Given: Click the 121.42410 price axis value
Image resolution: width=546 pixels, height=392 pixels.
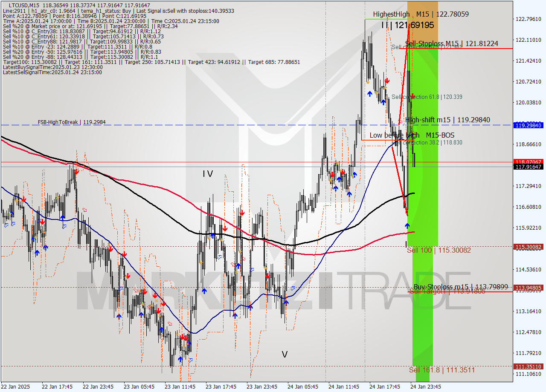Looking at the screenshot, I should coord(529,61).
